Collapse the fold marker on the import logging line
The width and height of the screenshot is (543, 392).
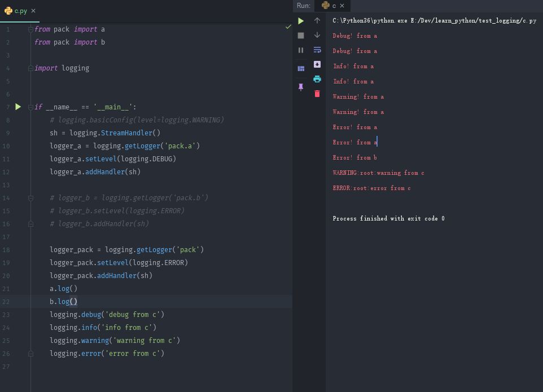(x=30, y=68)
